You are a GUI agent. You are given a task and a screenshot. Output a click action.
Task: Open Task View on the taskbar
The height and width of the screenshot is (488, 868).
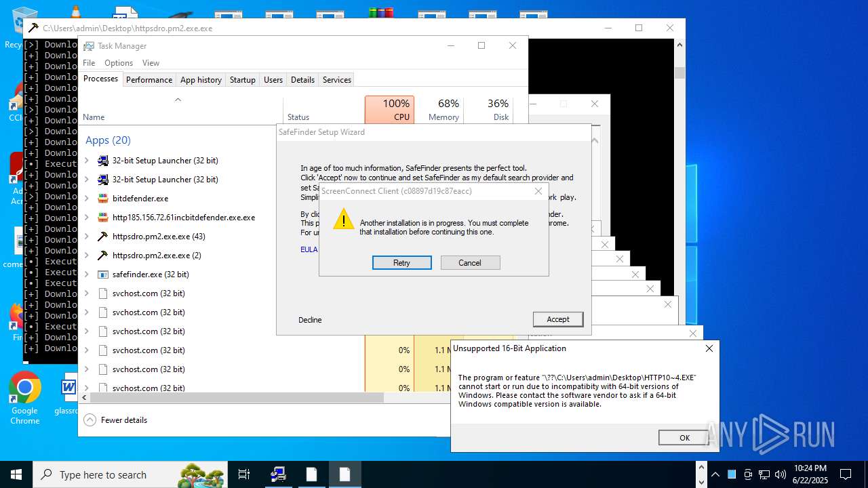pyautogui.click(x=244, y=474)
